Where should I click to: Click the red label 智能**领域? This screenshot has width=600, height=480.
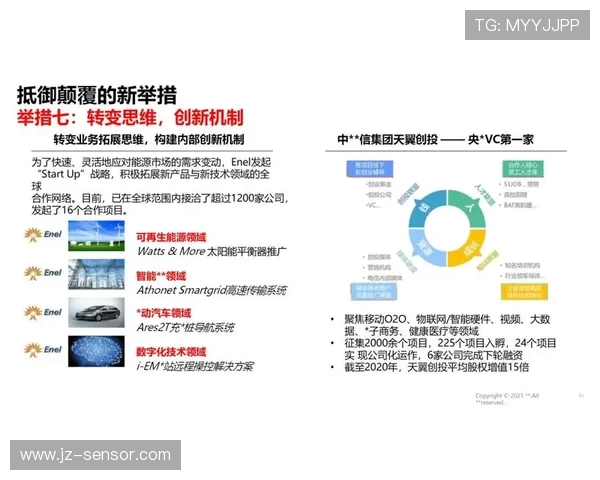(x=161, y=276)
